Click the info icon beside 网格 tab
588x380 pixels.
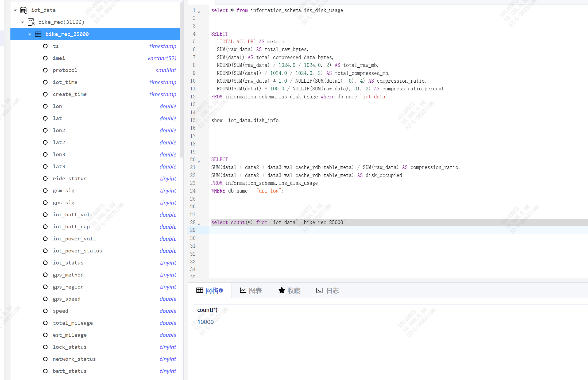(x=221, y=290)
